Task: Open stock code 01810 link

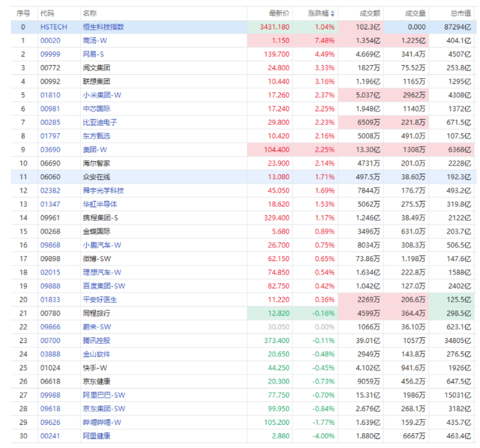Action: click(x=50, y=95)
